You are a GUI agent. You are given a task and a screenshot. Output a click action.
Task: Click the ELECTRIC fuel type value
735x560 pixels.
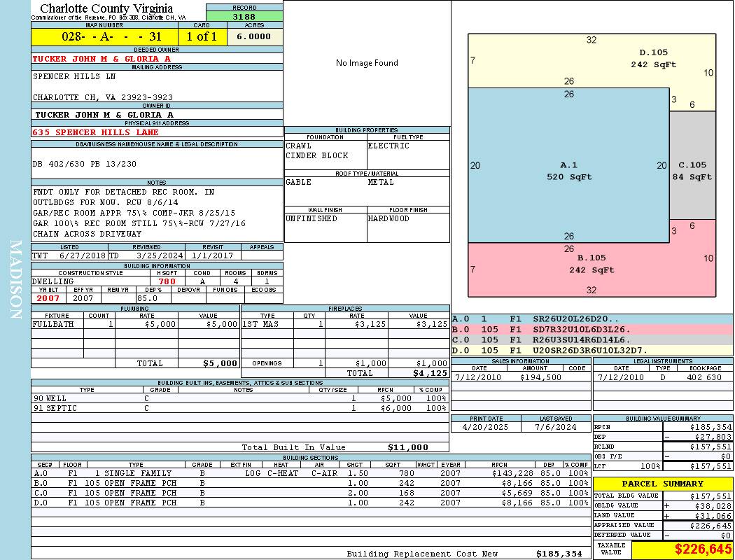click(x=388, y=146)
